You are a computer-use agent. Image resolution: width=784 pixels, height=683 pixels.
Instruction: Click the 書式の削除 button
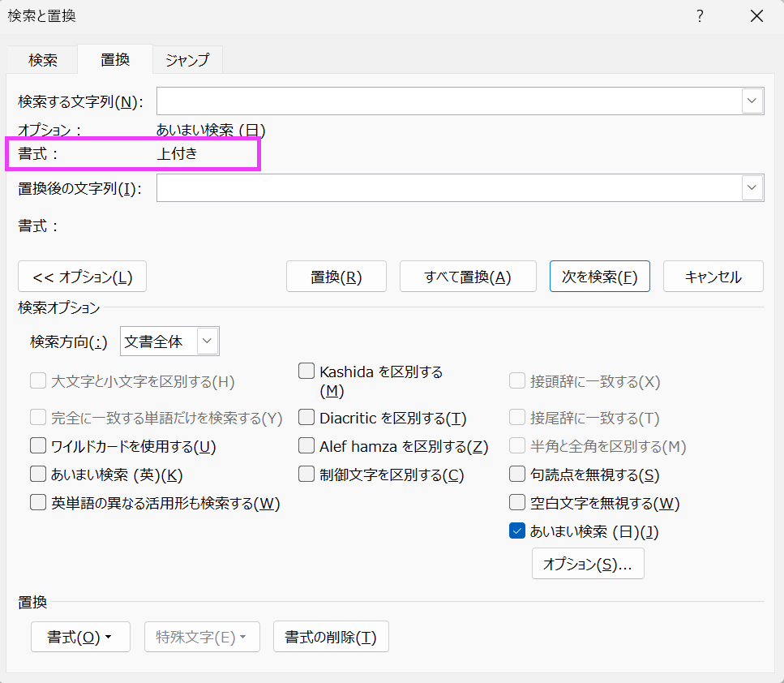point(331,638)
